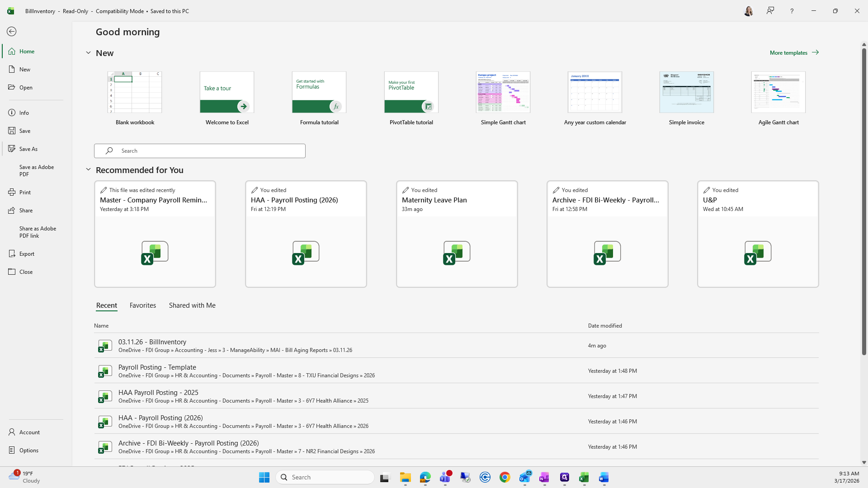
Task: Collapse the New section chevron
Action: coord(88,53)
